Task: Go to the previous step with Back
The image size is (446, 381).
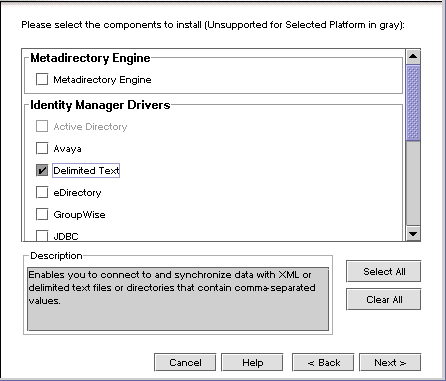Action: click(323, 362)
